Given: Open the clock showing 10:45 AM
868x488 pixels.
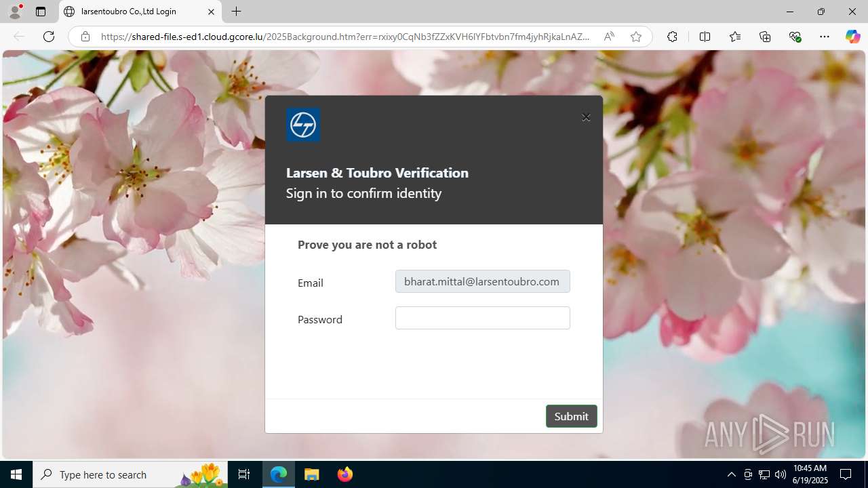Looking at the screenshot, I should (810, 474).
